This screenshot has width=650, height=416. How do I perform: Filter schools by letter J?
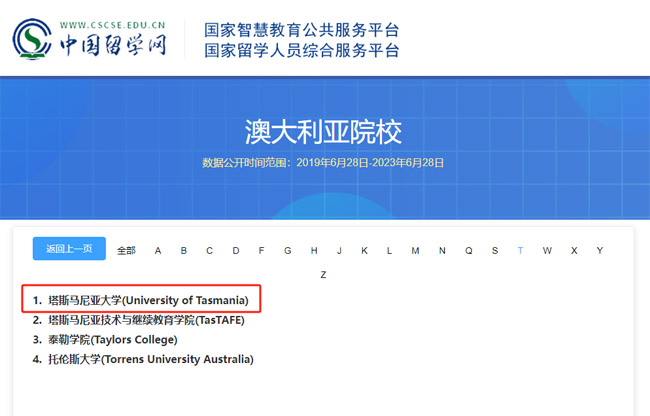(x=339, y=251)
